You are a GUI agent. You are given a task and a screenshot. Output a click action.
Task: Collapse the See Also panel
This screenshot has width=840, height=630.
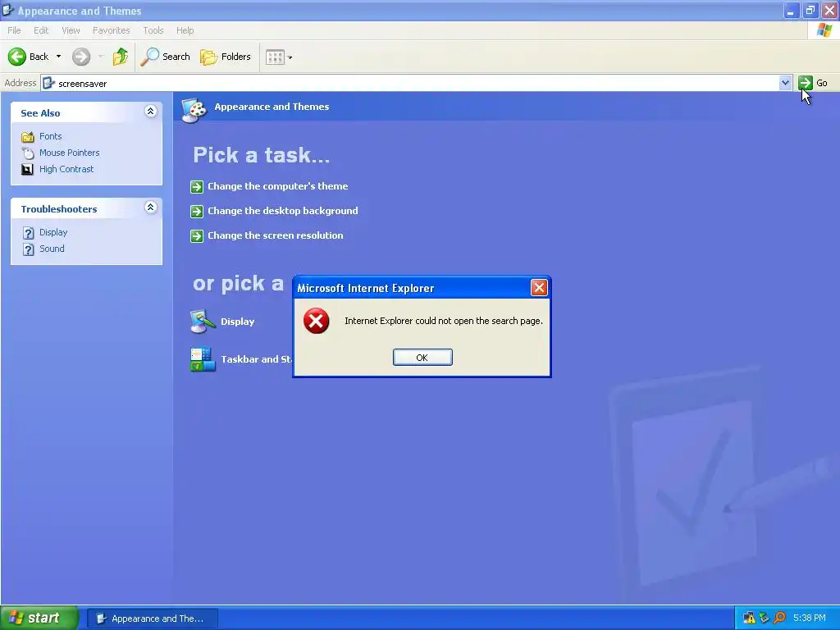pyautogui.click(x=151, y=112)
